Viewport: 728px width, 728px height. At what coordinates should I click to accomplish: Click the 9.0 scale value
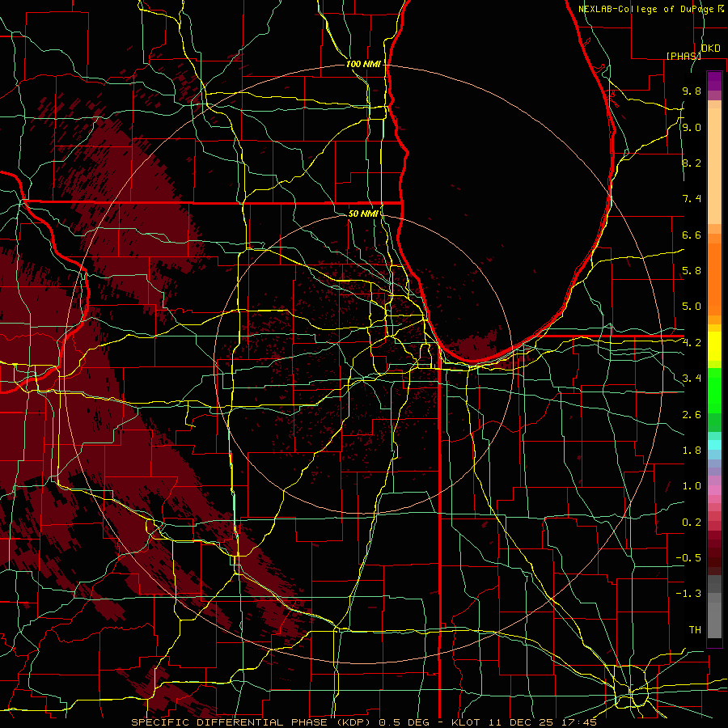click(x=692, y=127)
